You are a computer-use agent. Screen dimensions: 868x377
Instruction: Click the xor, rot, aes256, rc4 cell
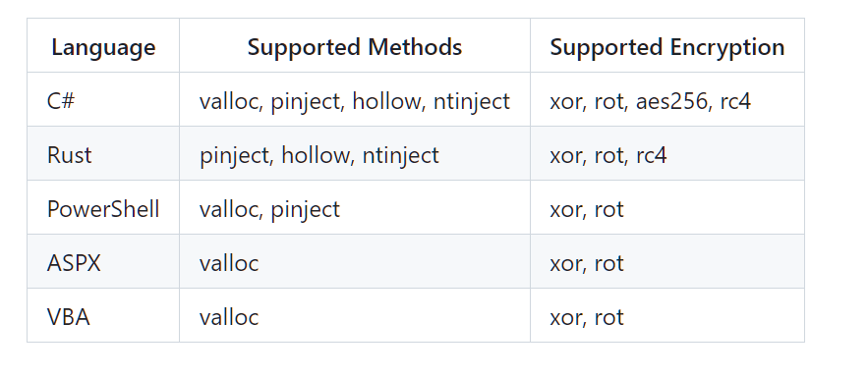click(667, 99)
